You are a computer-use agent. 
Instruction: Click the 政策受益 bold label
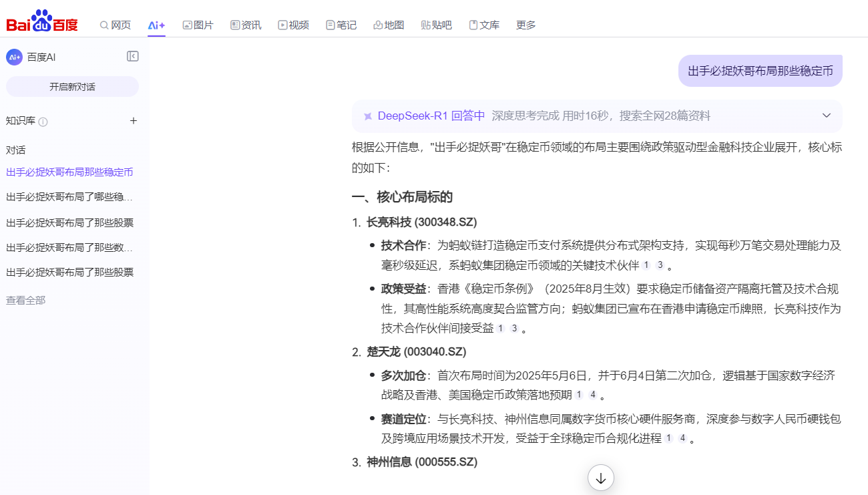[x=403, y=289]
